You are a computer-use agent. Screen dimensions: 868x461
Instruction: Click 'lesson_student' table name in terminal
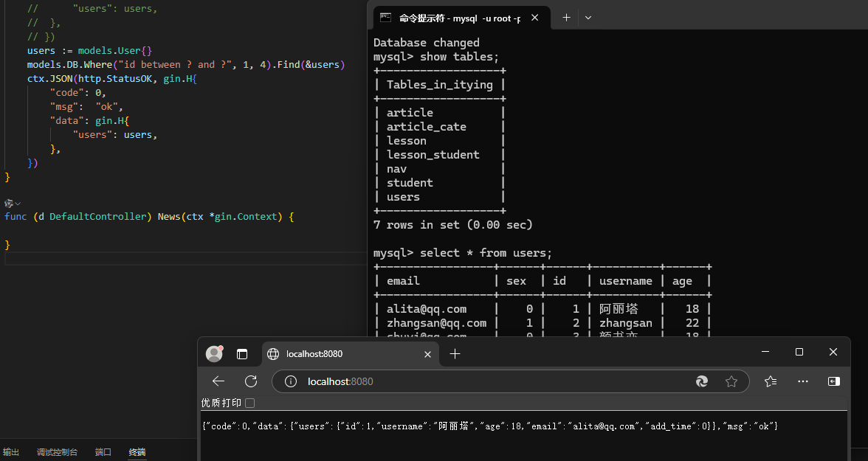433,155
